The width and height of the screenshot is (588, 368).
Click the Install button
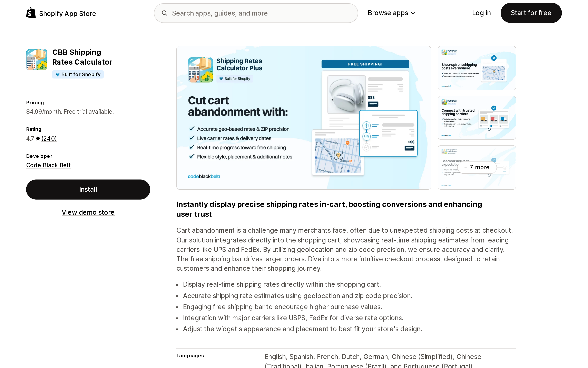[88, 190]
